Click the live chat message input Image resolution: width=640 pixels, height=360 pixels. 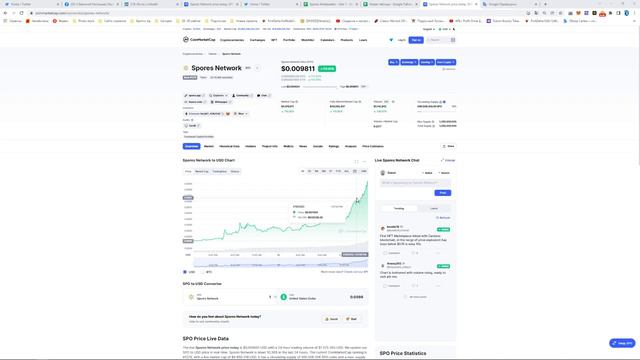(x=416, y=183)
